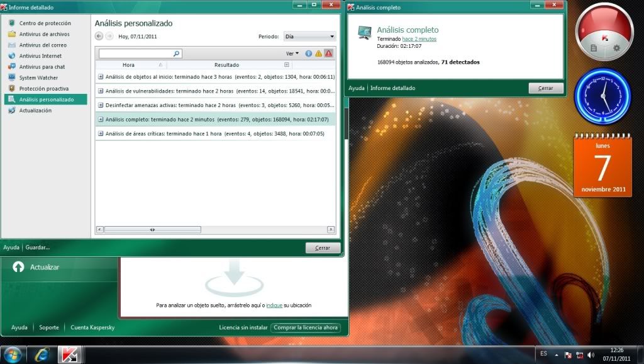This screenshot has height=364, width=644.
Task: Click the Protección proactiva icon
Action: pos(12,88)
